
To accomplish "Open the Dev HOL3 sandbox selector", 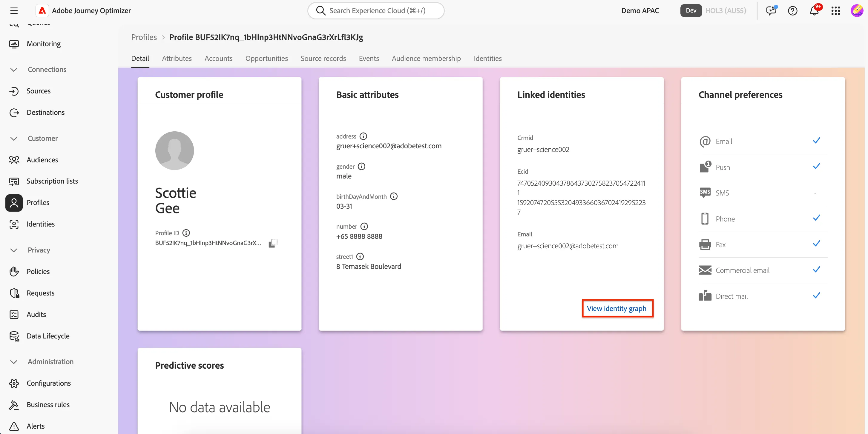I will [713, 10].
